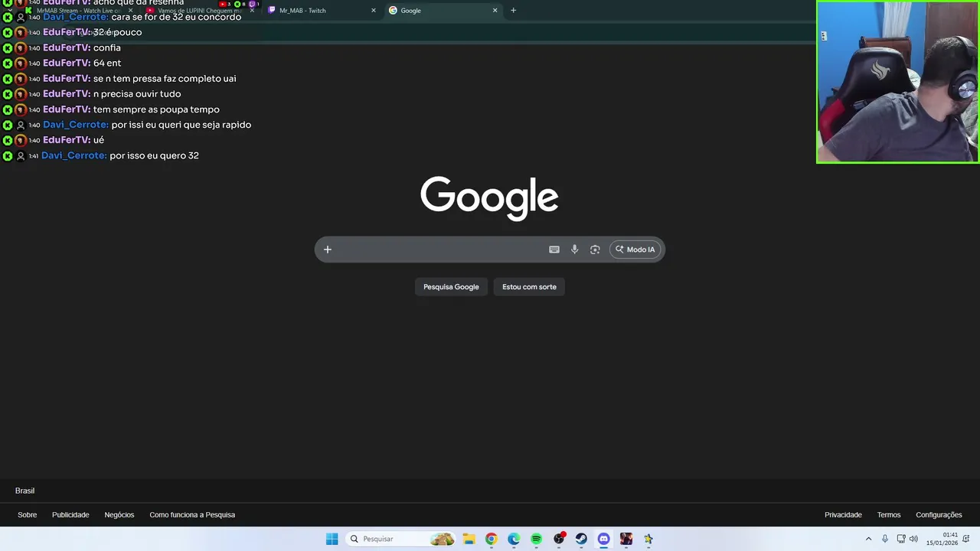The width and height of the screenshot is (980, 551).
Task: Open the Windows Start menu
Action: click(332, 539)
